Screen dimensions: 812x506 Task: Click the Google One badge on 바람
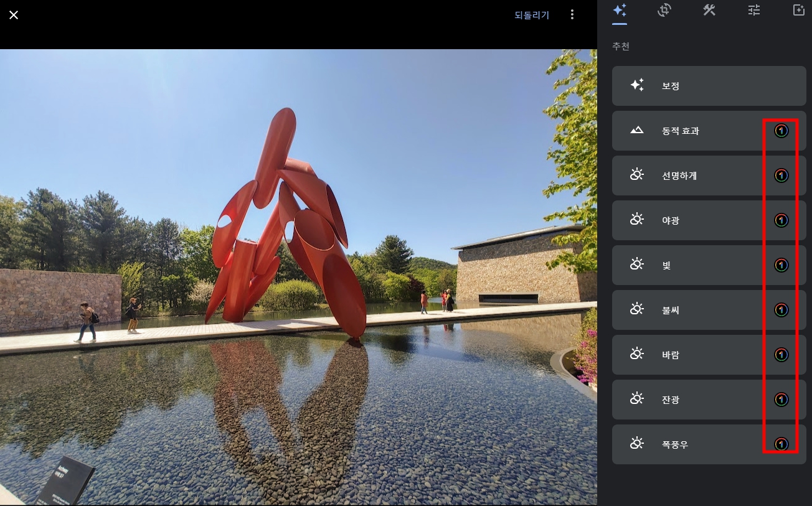[781, 355]
